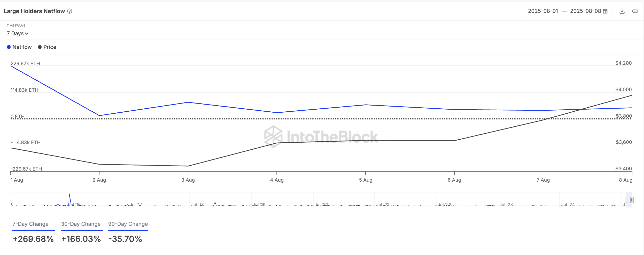
Task: Click the left navigator range handle
Action: (x=626, y=200)
